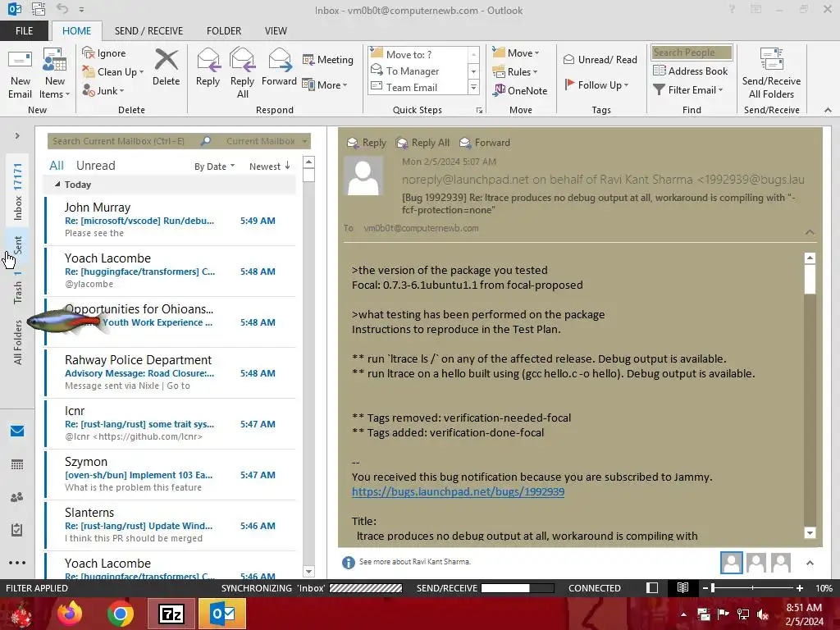This screenshot has height=630, width=840.
Task: Click the search magnifier icon
Action: pos(206,141)
